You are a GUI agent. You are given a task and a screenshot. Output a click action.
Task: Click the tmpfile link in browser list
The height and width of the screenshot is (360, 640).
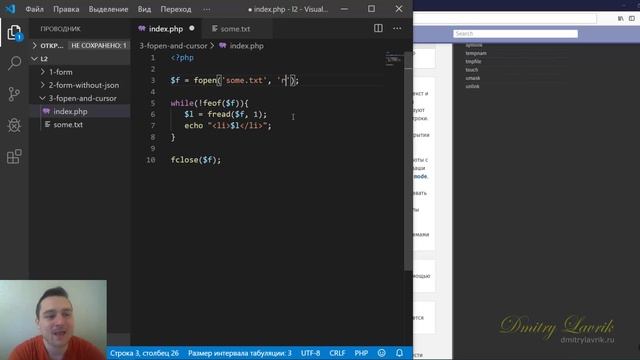click(473, 61)
